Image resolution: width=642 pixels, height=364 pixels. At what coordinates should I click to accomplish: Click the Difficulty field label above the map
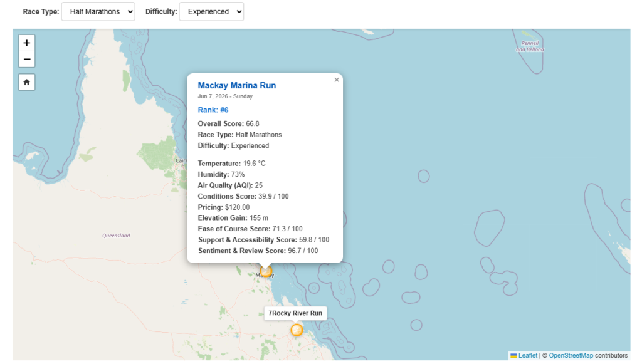click(x=160, y=11)
